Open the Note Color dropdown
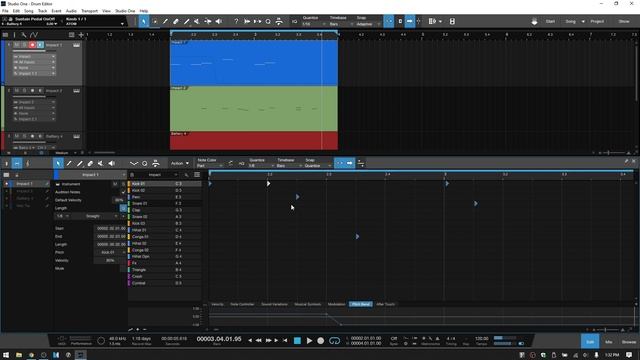Viewport: 640px width, 360px height. (x=209, y=166)
